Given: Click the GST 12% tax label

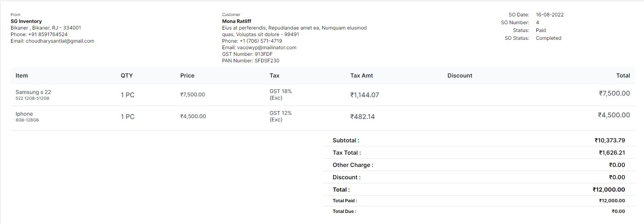Looking at the screenshot, I should (x=281, y=113).
